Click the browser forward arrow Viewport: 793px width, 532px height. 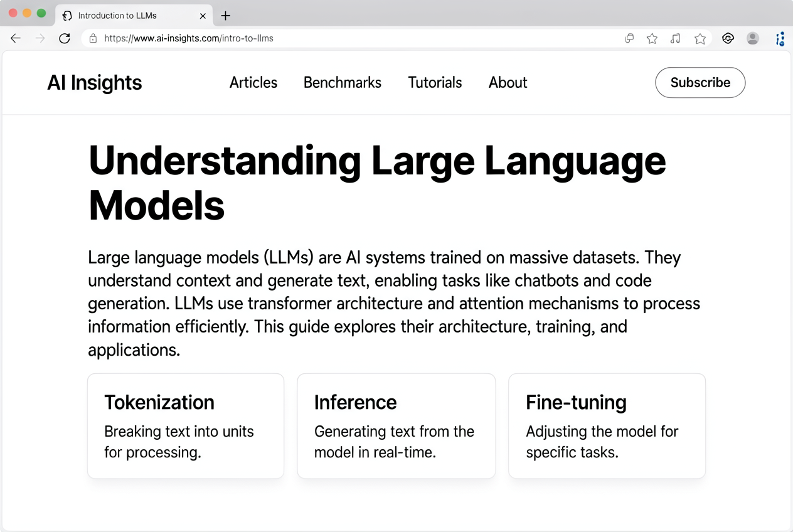[40, 38]
